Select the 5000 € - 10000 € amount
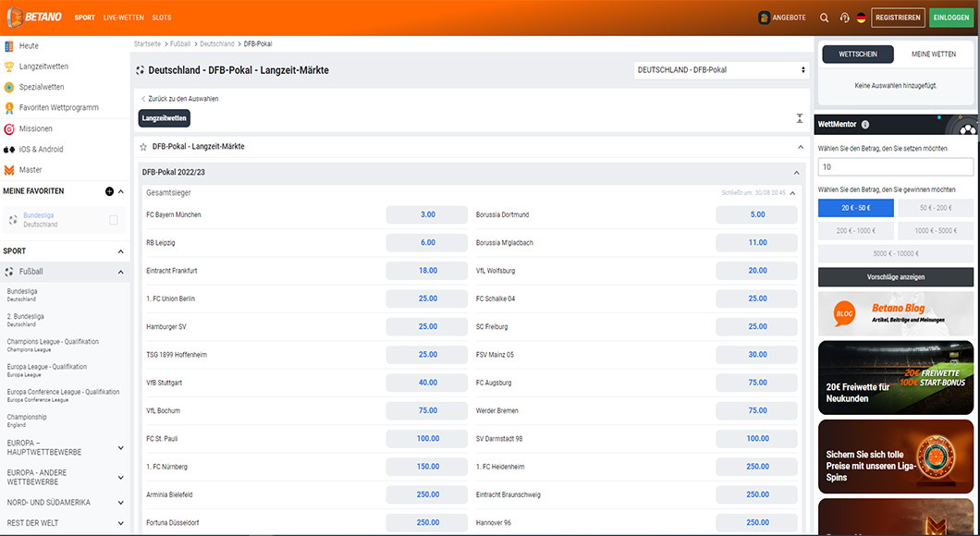 click(x=896, y=253)
